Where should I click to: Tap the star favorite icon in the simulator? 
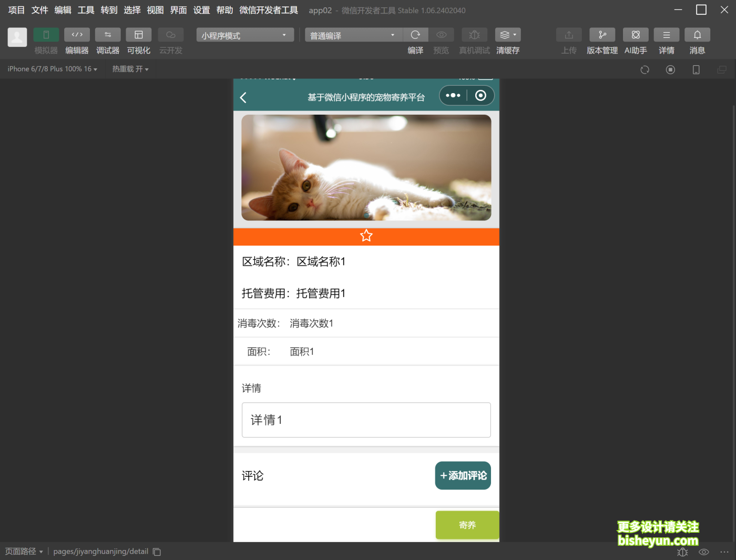[x=366, y=236]
